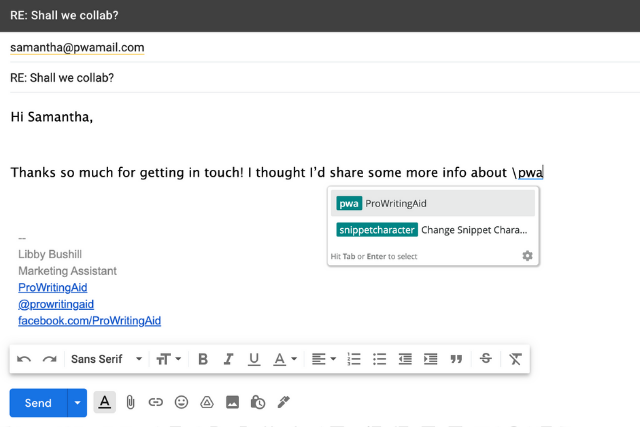Toggle underline formatting

(x=254, y=359)
